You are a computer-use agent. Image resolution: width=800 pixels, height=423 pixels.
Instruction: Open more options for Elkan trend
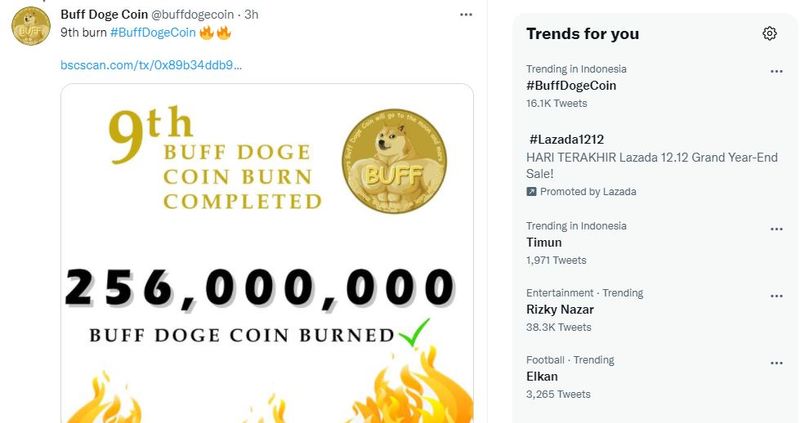pos(776,362)
